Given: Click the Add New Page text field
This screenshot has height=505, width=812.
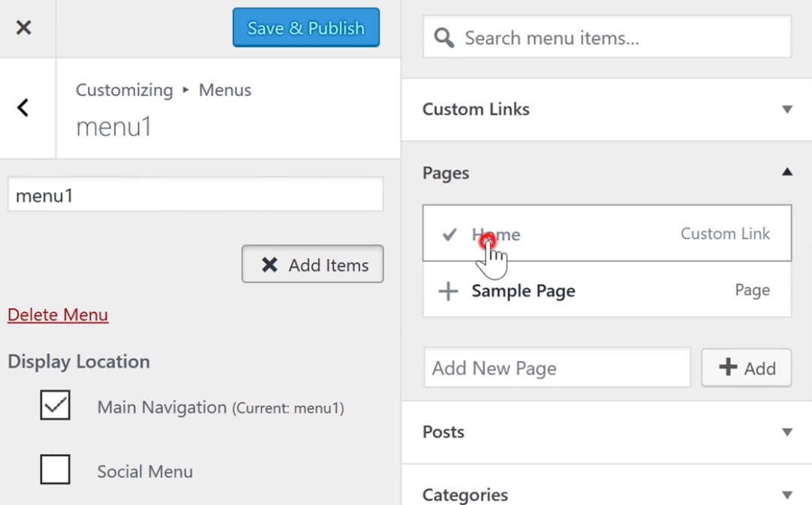Looking at the screenshot, I should [557, 368].
